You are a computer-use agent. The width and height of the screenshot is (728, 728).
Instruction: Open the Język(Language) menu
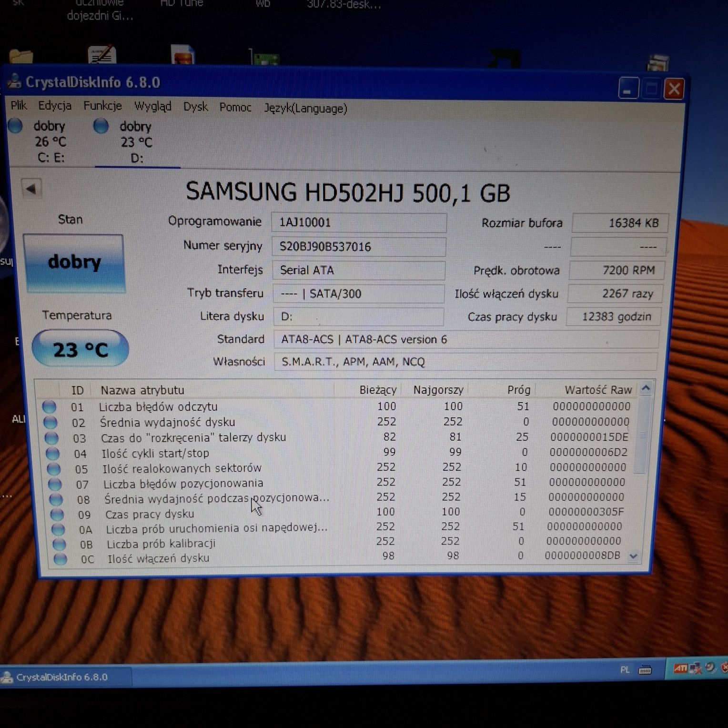coord(306,109)
